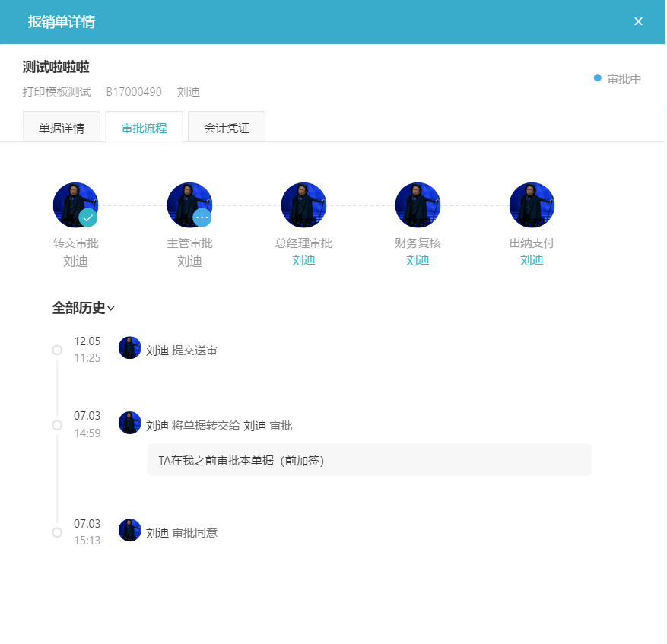Click avatar beside 将单据转交给 entry
This screenshot has width=667, height=644.
[x=130, y=423]
